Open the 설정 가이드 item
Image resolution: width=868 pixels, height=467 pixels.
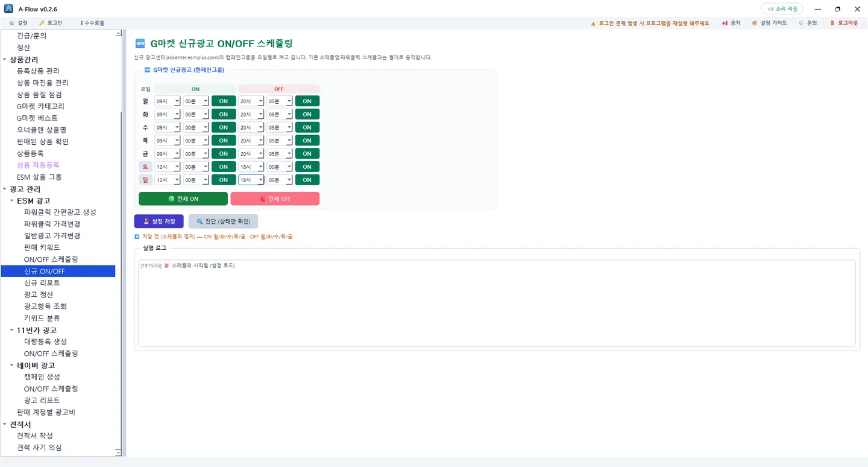770,23
